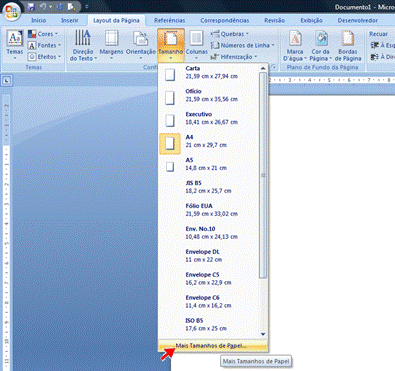The width and height of the screenshot is (395, 371).
Task: Open the Temas themes gallery
Action: [x=15, y=46]
